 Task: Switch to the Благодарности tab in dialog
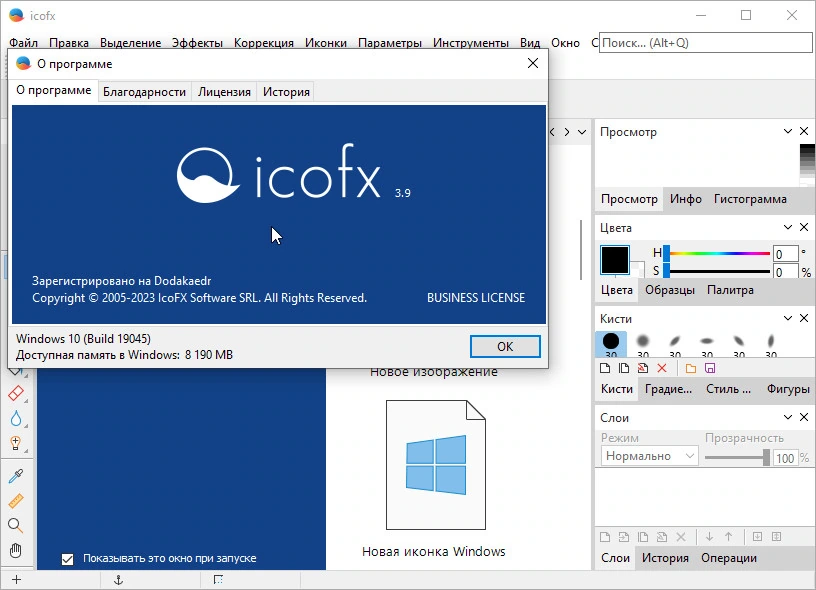point(144,92)
